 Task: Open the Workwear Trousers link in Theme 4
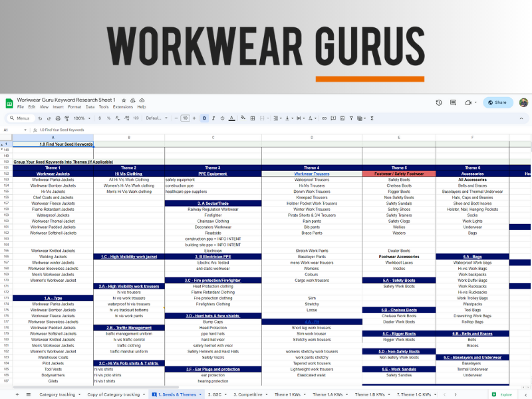coord(312,174)
